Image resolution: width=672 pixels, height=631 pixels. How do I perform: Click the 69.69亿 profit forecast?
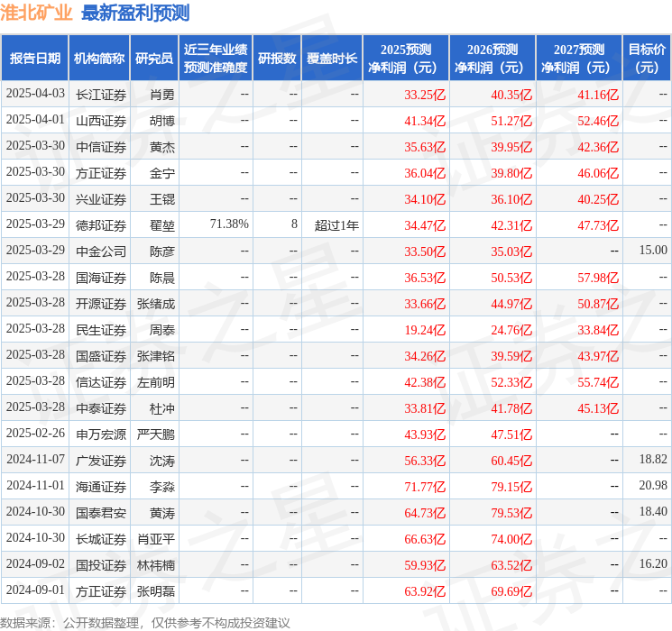(x=511, y=591)
